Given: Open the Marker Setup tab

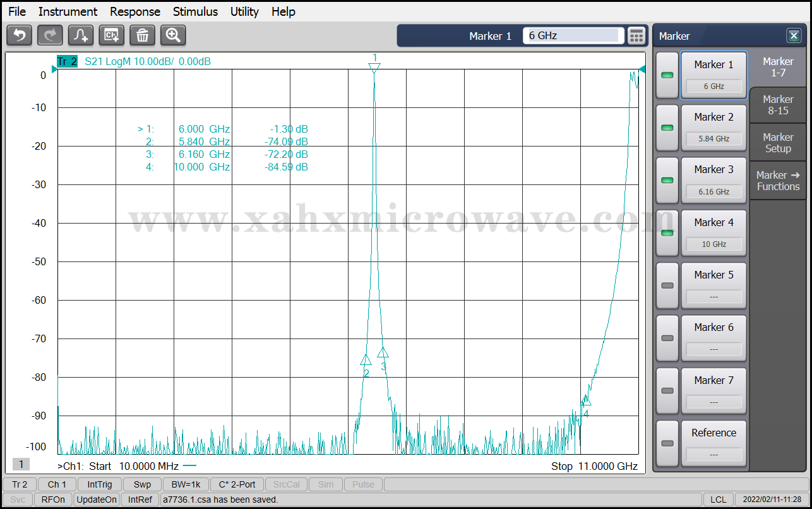Looking at the screenshot, I should point(778,143).
